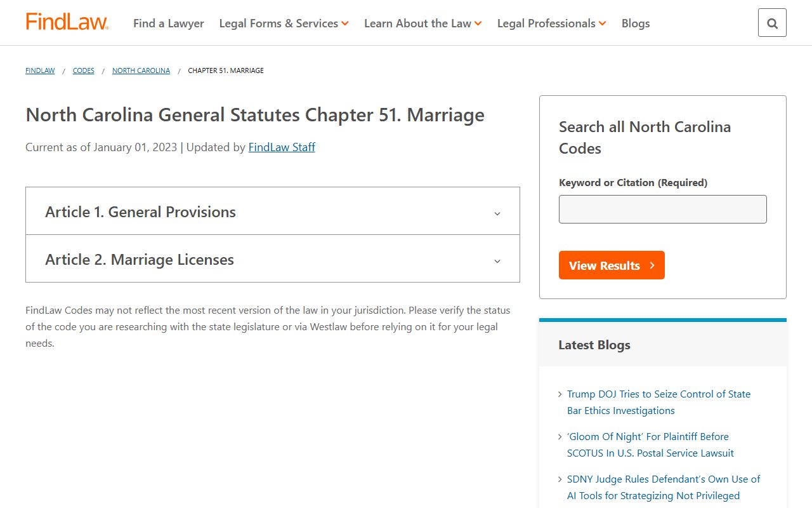
Task: Click the View Results button
Action: tap(612, 265)
